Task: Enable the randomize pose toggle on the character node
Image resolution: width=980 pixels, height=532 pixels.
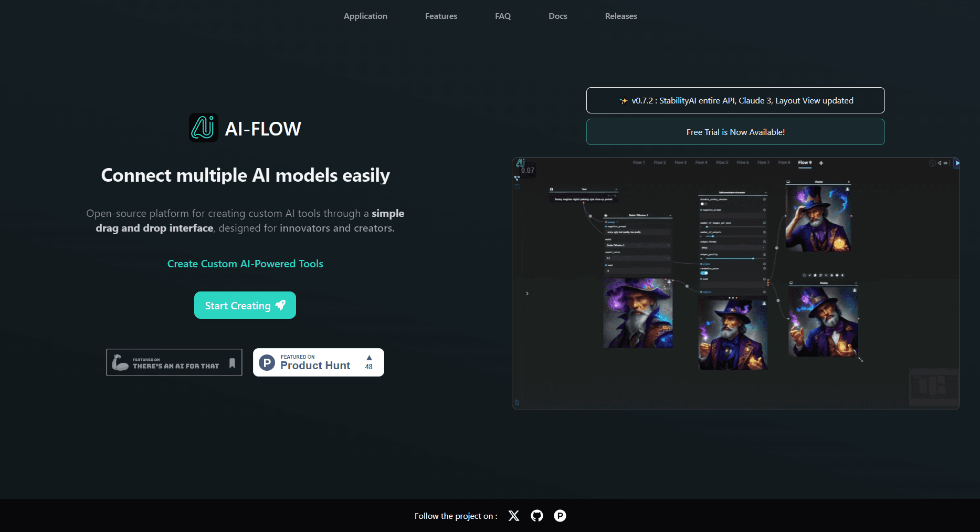Action: 704,273
